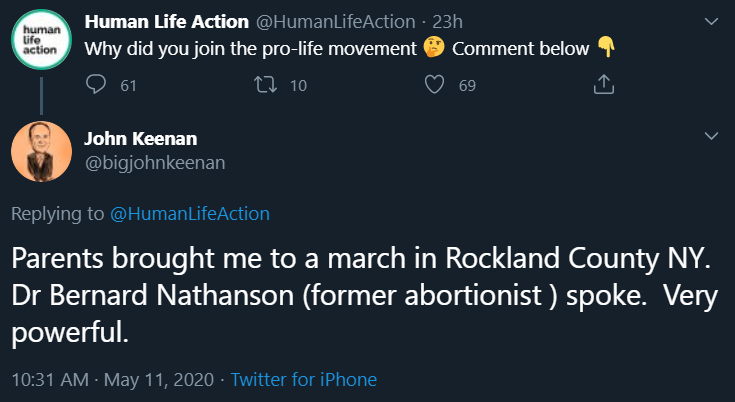The height and width of the screenshot is (402, 735).
Task: Expand the Human Life Action tweet options chevron
Action: (711, 21)
